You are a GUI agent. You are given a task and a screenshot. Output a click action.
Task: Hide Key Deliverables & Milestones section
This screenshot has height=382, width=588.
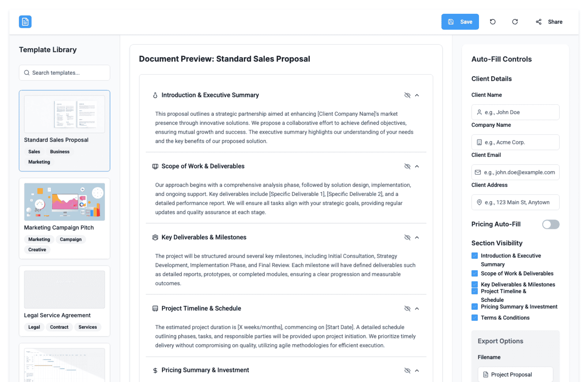tap(407, 238)
